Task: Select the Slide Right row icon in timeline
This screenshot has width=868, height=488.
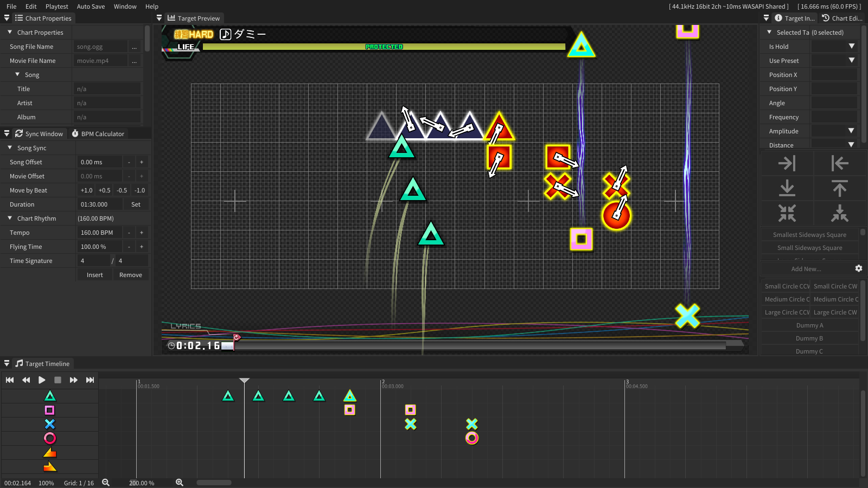Action: click(x=50, y=466)
